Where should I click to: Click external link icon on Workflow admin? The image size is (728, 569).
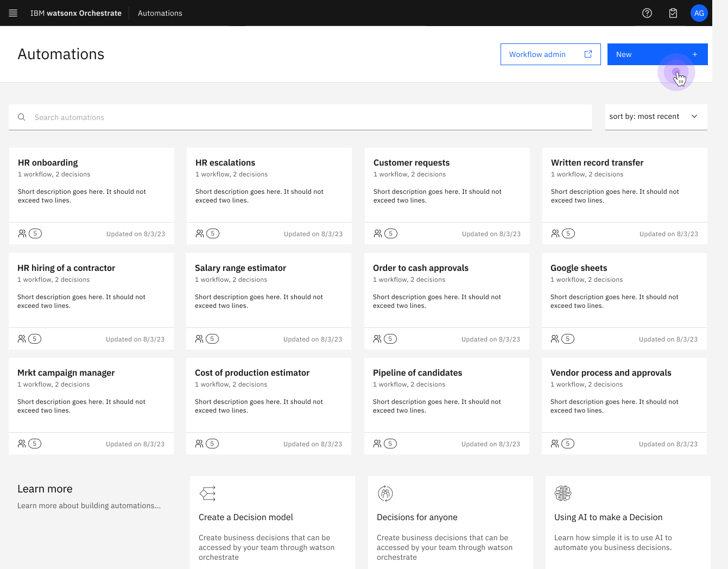(588, 54)
